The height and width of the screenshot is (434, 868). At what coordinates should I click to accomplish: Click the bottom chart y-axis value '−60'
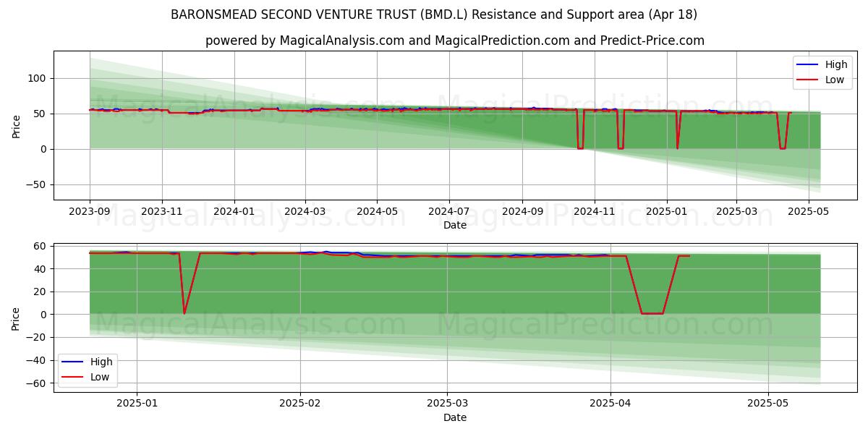point(37,383)
